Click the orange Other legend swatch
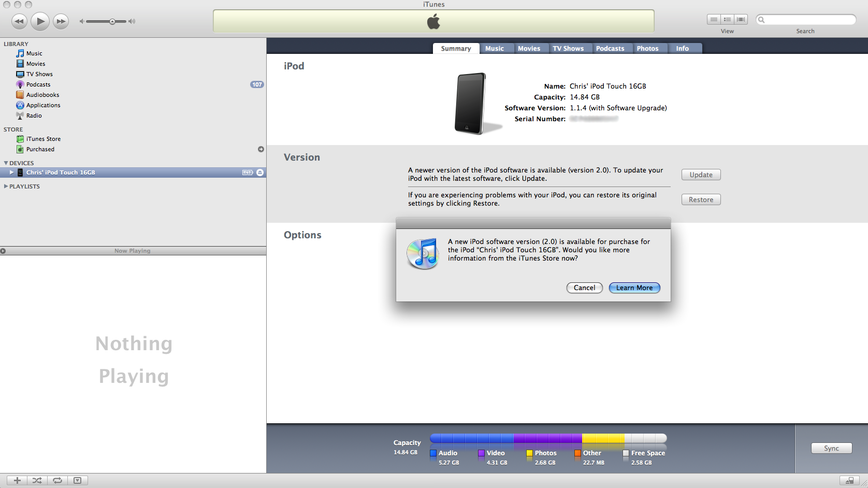 pyautogui.click(x=577, y=453)
